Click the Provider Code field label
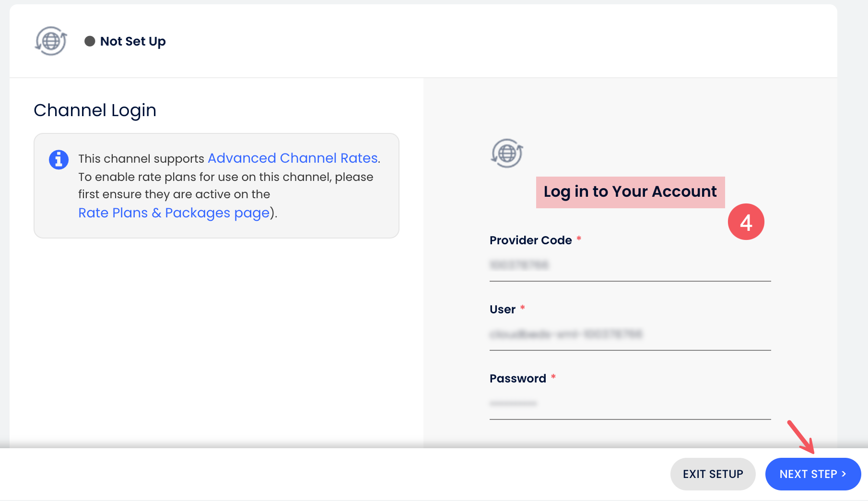 [530, 240]
